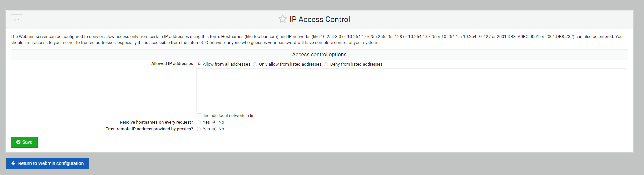The width and height of the screenshot is (644, 175).
Task: Click the checkmark icon on the Save button
Action: tap(18, 142)
